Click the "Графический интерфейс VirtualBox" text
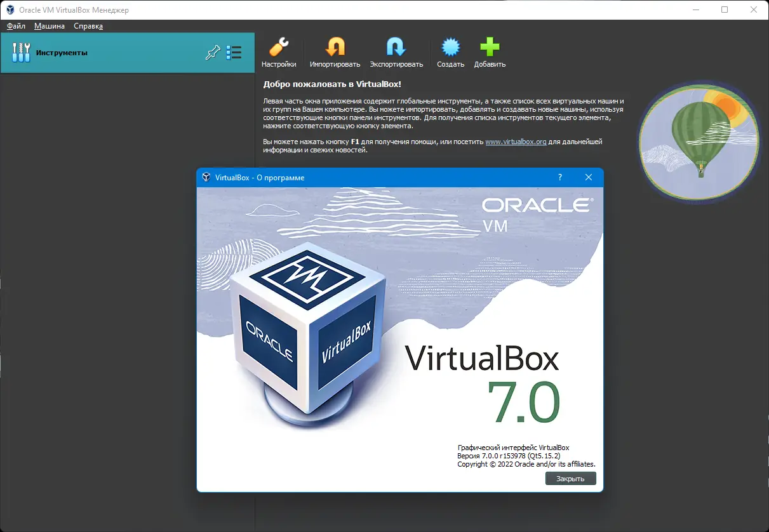 click(x=514, y=448)
